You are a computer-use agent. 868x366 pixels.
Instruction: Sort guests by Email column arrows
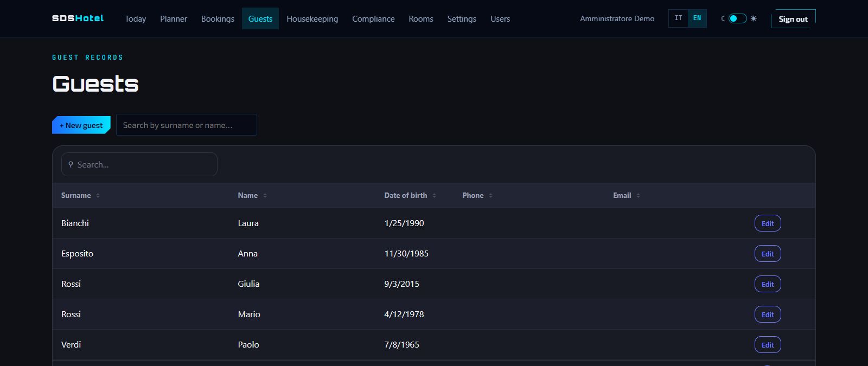click(x=638, y=196)
